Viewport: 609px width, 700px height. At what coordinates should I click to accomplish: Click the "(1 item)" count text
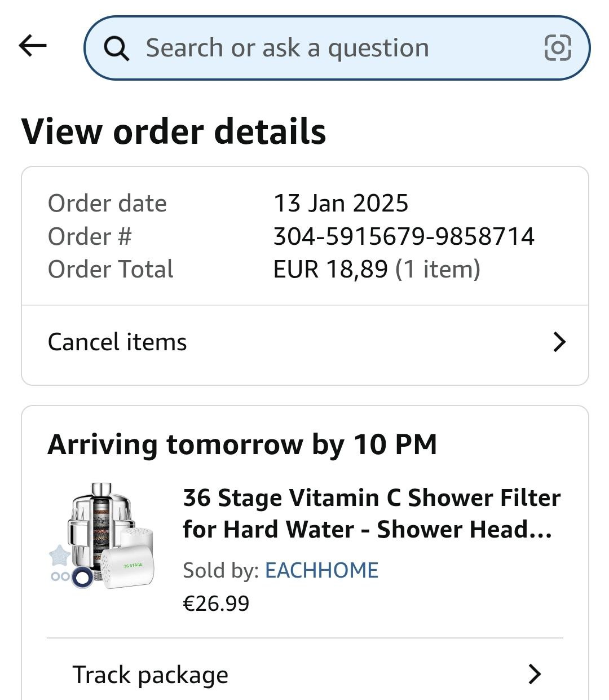pos(438,269)
